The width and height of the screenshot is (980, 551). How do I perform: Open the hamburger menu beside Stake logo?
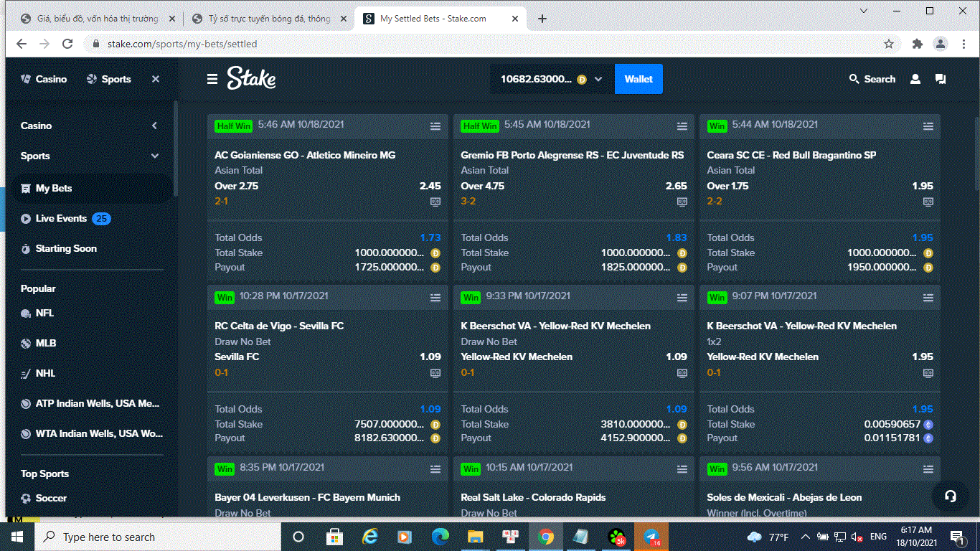click(x=212, y=79)
